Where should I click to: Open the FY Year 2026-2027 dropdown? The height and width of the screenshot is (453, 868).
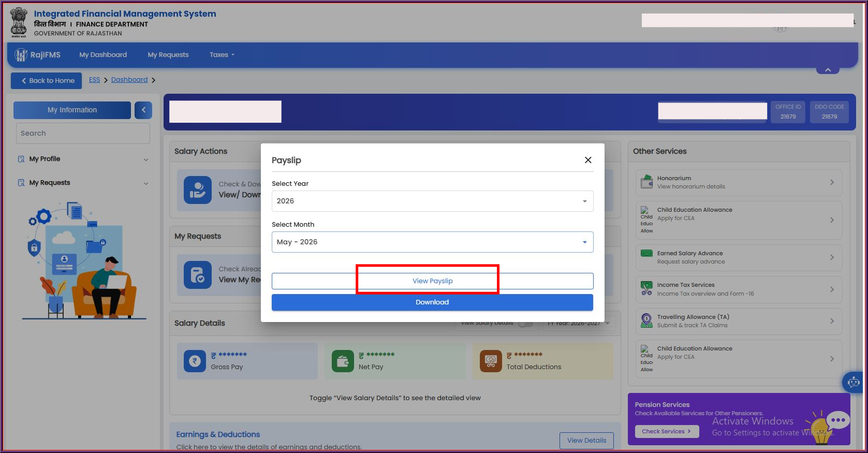pyautogui.click(x=578, y=324)
